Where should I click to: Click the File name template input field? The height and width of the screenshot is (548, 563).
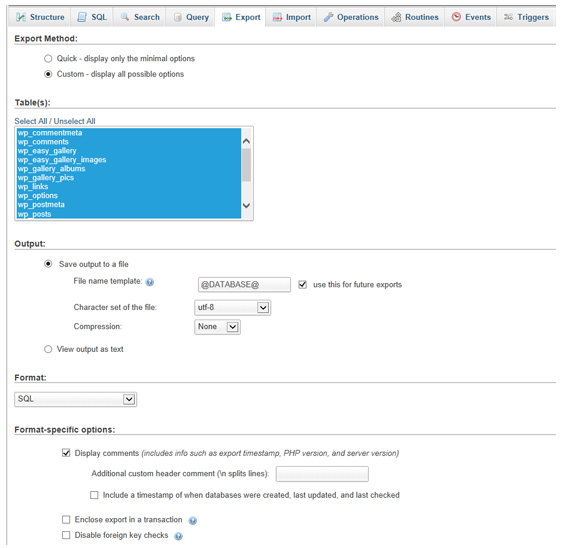click(244, 285)
